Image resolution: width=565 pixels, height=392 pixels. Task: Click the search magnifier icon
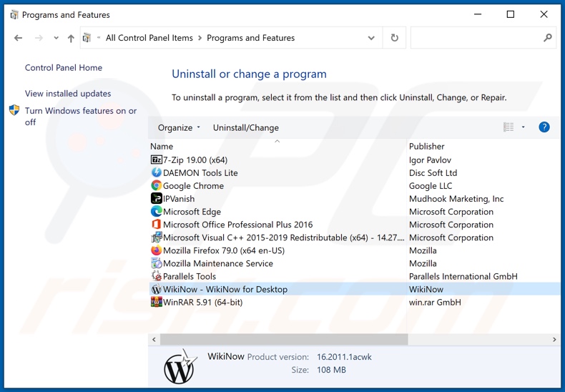coord(548,37)
